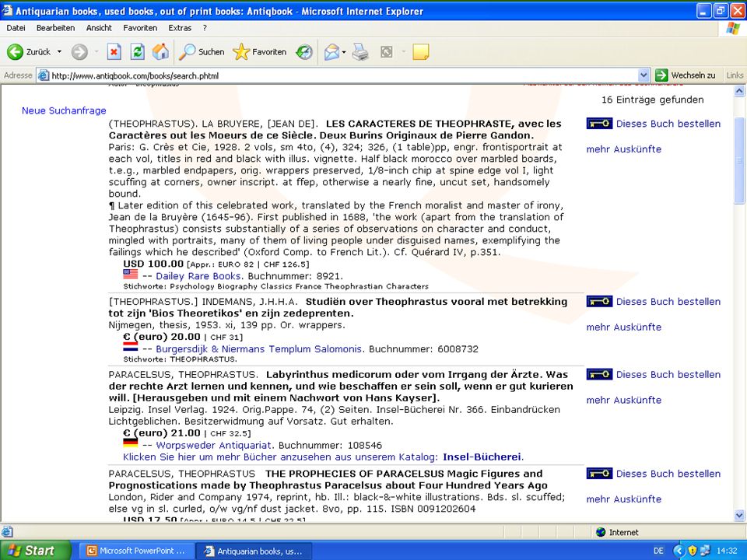Viewport: 747px width, 560px height.
Task: Click the 'USD 100.00' price text
Action: tap(153, 264)
